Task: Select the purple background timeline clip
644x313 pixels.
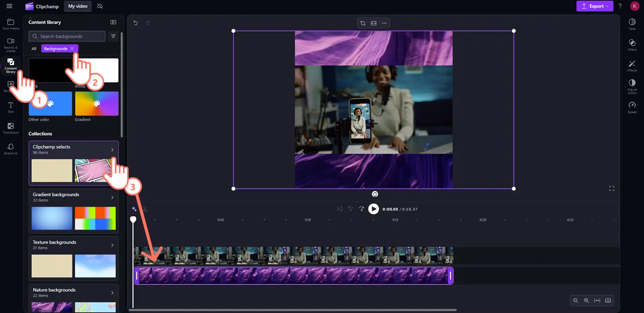Action: [x=293, y=276]
